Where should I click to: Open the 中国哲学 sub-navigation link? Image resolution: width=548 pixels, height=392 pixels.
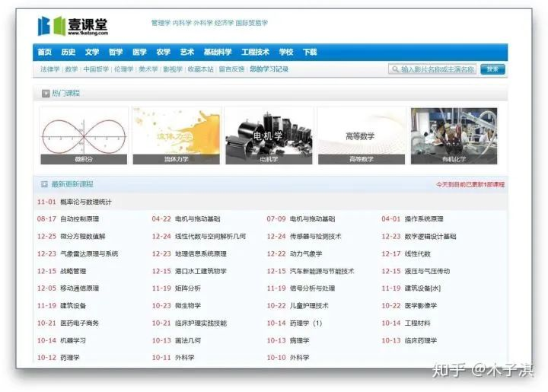click(96, 69)
